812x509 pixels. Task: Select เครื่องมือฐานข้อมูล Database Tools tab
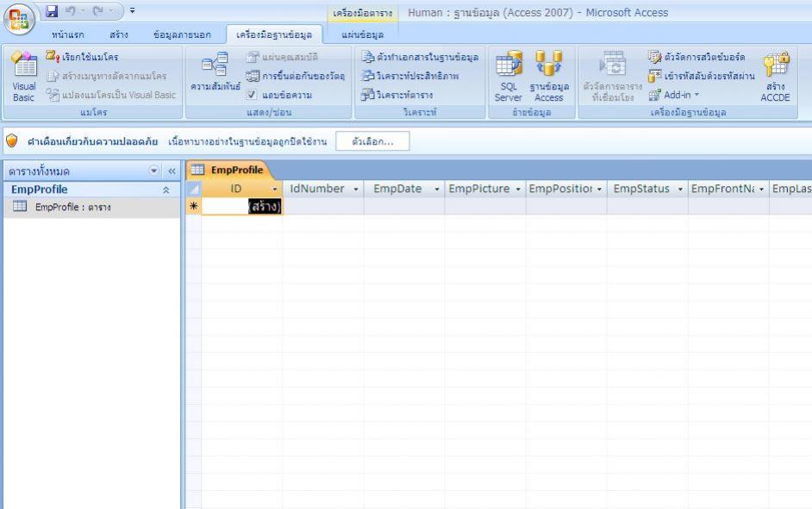pyautogui.click(x=274, y=34)
